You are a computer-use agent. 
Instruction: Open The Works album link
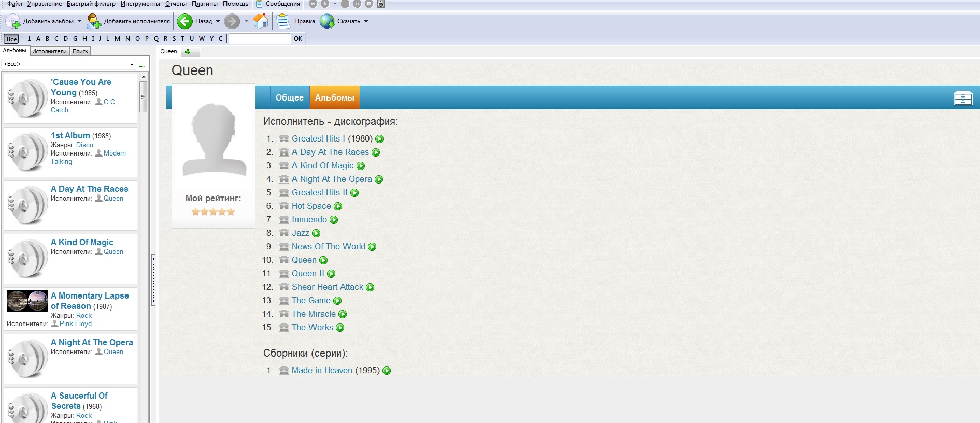click(x=313, y=327)
